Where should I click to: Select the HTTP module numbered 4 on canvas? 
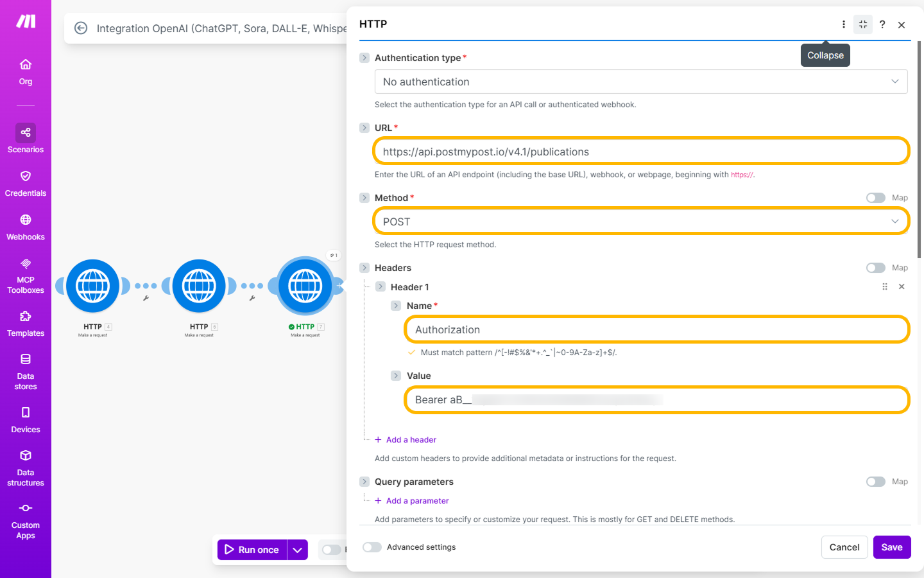click(93, 286)
